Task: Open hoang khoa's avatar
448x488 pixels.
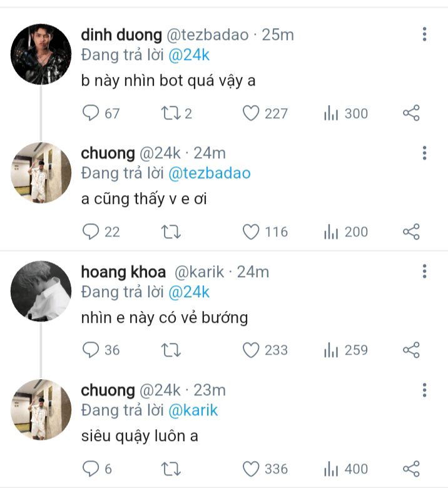Action: pyautogui.click(x=41, y=291)
